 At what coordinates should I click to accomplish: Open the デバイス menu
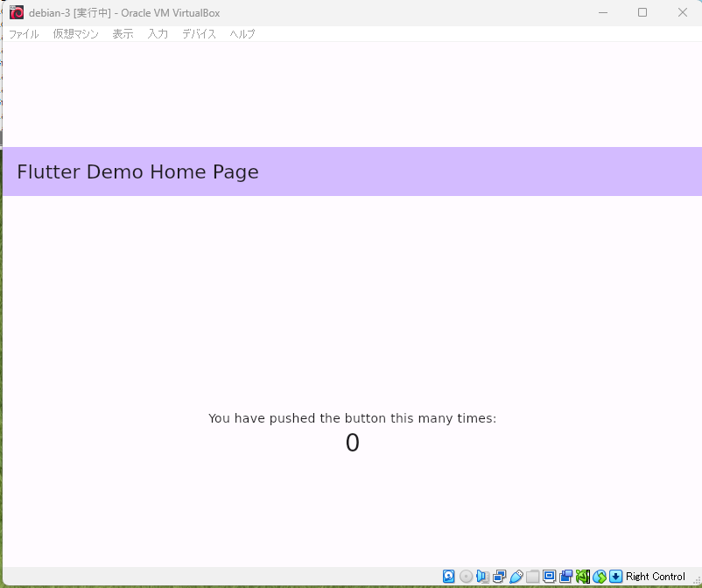[199, 34]
